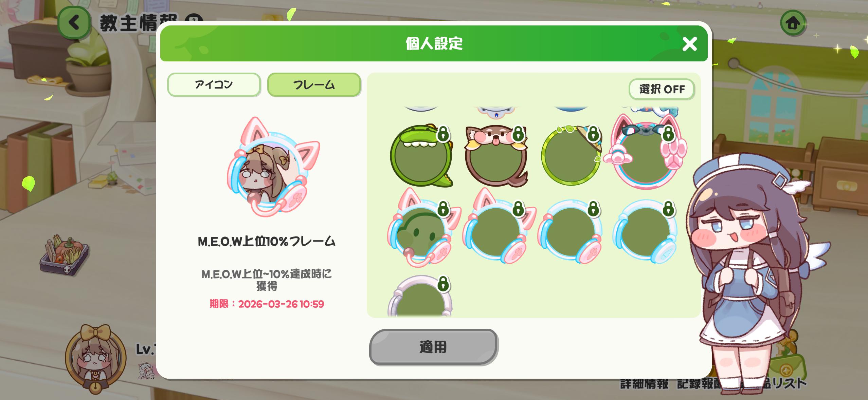Open the 詳細情報 link

[x=644, y=384]
